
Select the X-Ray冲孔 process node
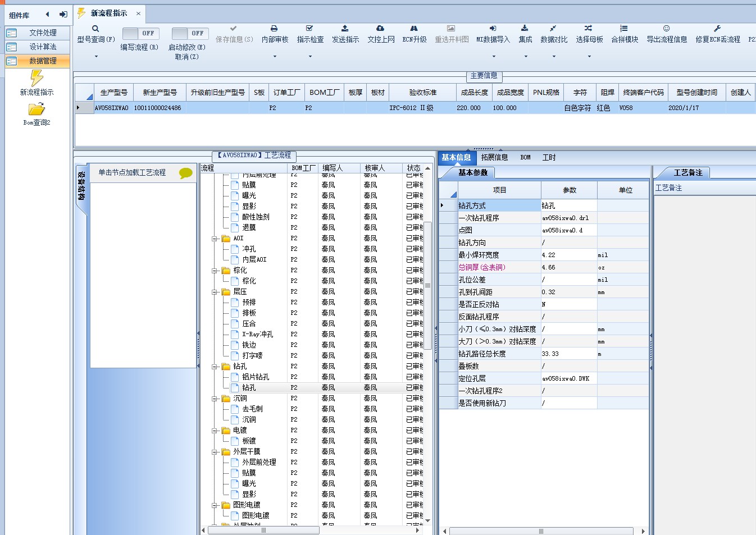pyautogui.click(x=257, y=335)
